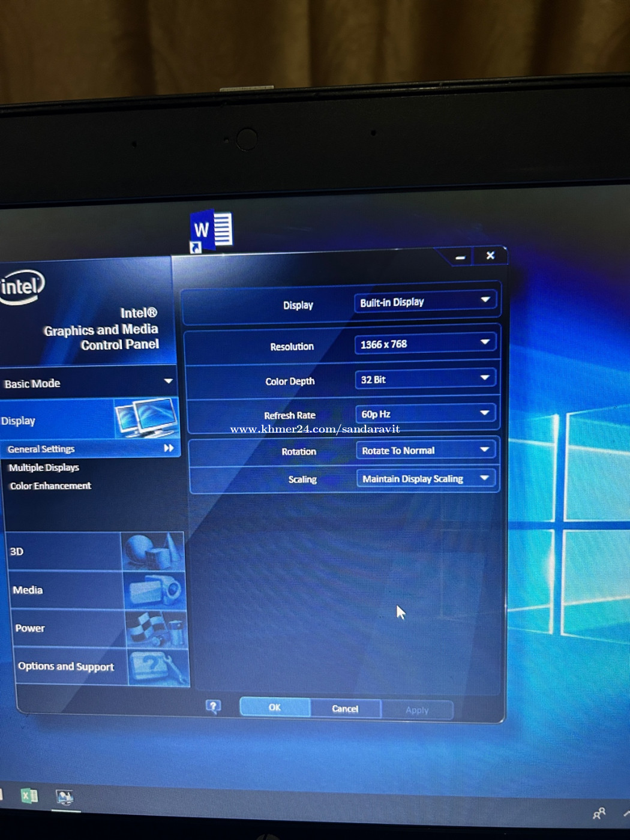Click the Intel Graphics and Media Control Panel title
Image resolution: width=630 pixels, height=840 pixels.
coord(101,329)
